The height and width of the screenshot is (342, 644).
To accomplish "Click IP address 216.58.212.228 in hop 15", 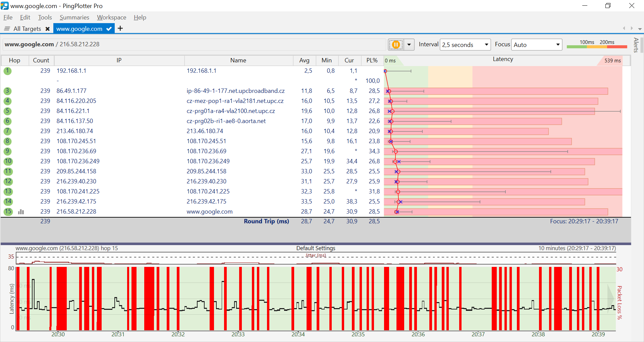I will [76, 212].
